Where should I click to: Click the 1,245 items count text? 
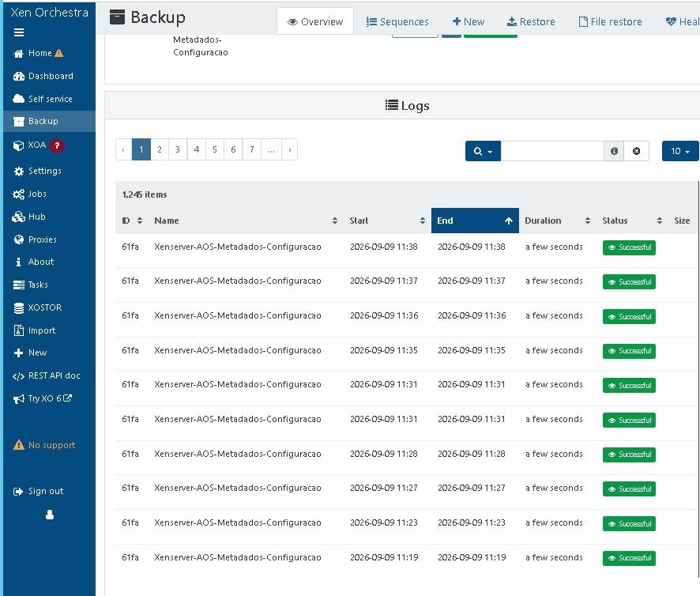tap(145, 194)
